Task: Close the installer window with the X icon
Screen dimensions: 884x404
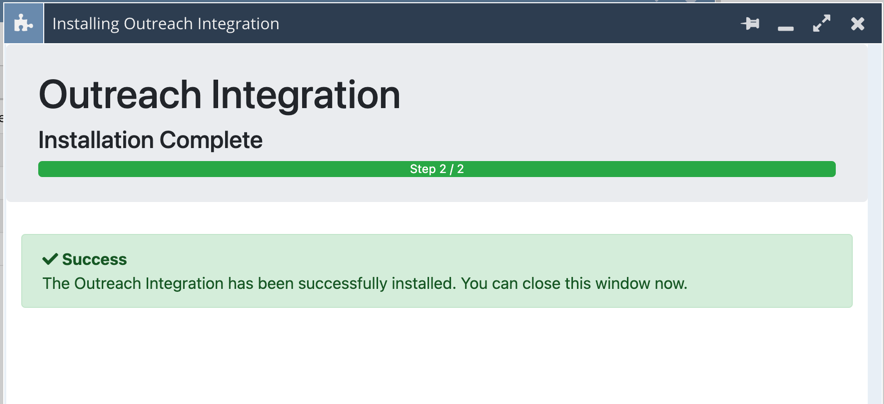Action: (x=858, y=23)
